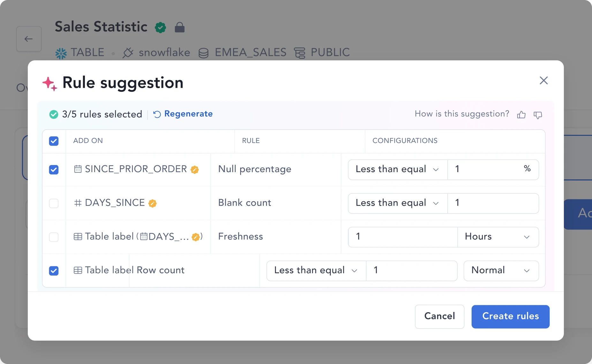Click the 3/5 rules selected text

coord(102,114)
